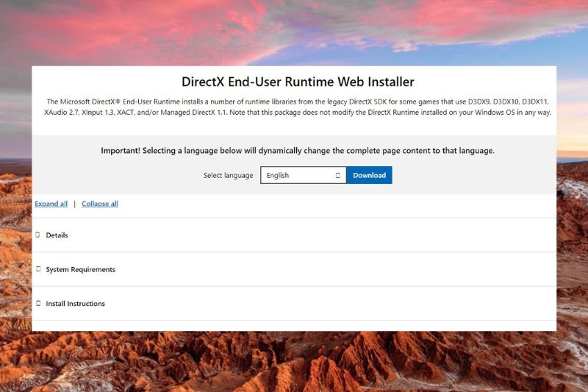Click the expand icon beside Install Instructions
This screenshot has height=392, width=588.
38,303
